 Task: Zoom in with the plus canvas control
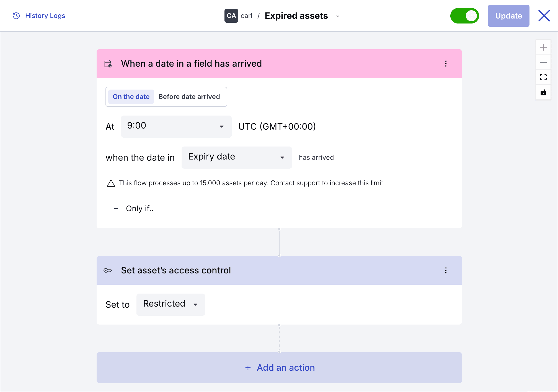click(543, 47)
